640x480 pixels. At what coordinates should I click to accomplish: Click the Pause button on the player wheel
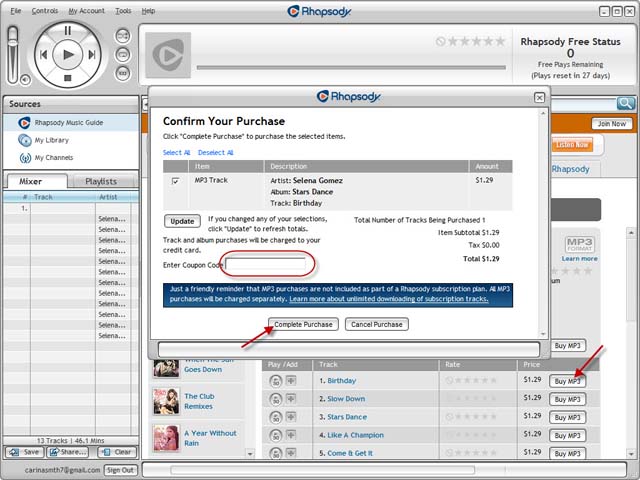tap(67, 31)
